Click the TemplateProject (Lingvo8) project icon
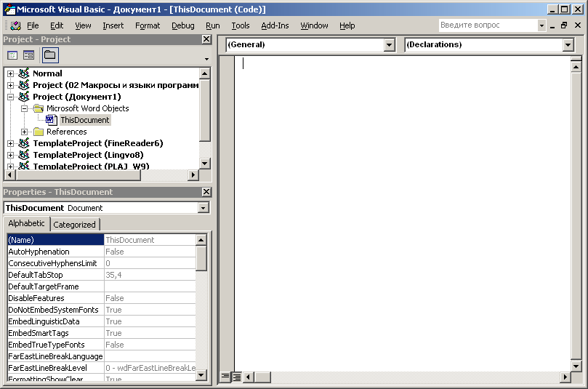 tap(24, 155)
